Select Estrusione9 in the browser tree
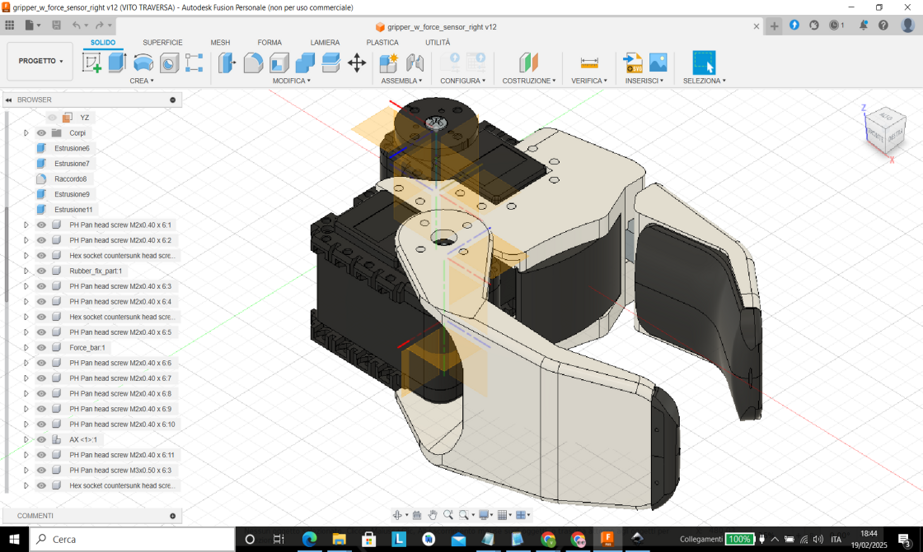 click(x=72, y=194)
